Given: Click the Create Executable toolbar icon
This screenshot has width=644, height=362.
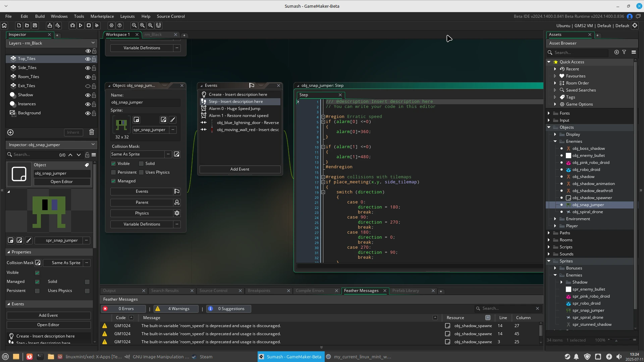Looking at the screenshot, I should tap(58, 25).
